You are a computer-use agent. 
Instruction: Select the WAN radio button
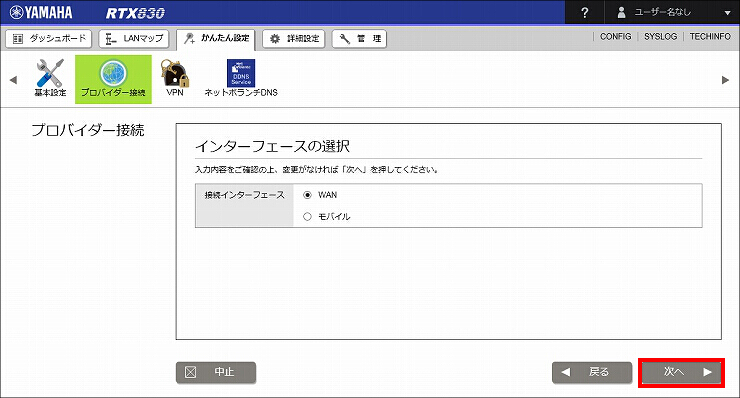(x=307, y=195)
